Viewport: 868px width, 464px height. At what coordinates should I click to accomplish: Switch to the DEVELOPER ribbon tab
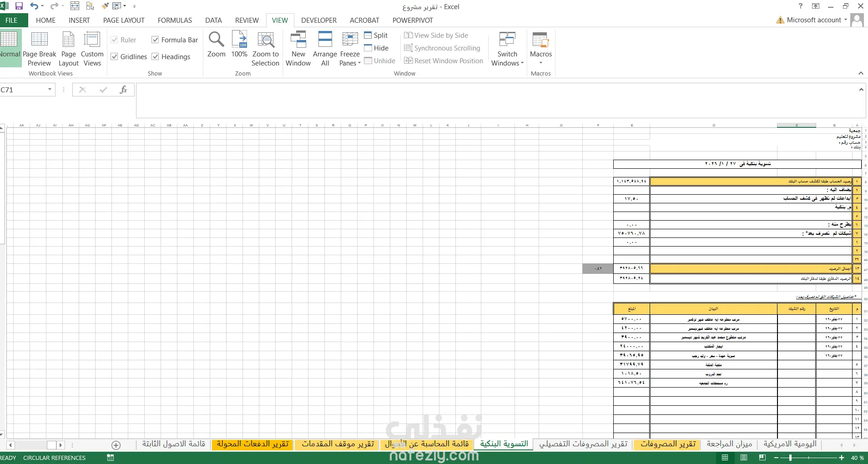pyautogui.click(x=319, y=20)
